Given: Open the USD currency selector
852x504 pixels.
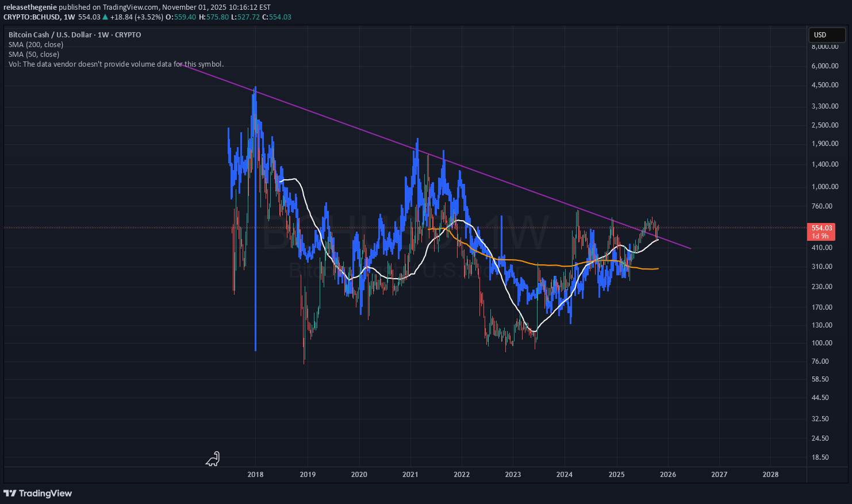Looking at the screenshot, I should pos(826,35).
